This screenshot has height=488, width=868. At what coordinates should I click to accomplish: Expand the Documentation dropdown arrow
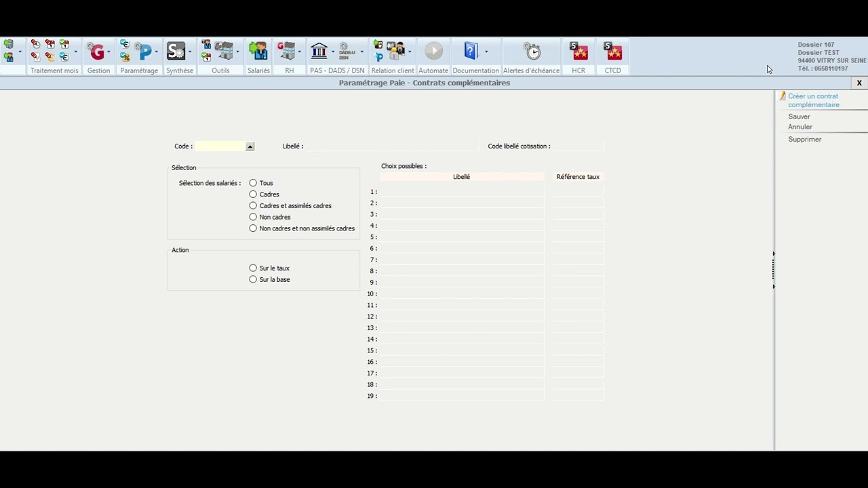(x=486, y=52)
